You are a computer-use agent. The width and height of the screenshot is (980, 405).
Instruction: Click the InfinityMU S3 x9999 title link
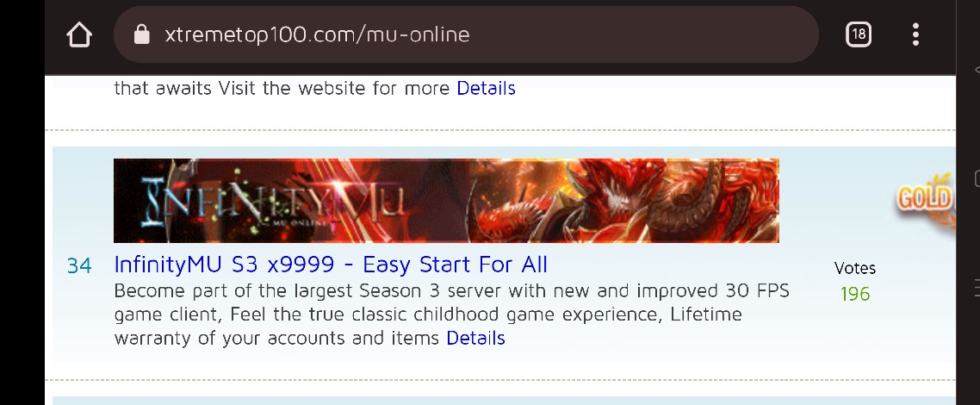pyautogui.click(x=331, y=265)
